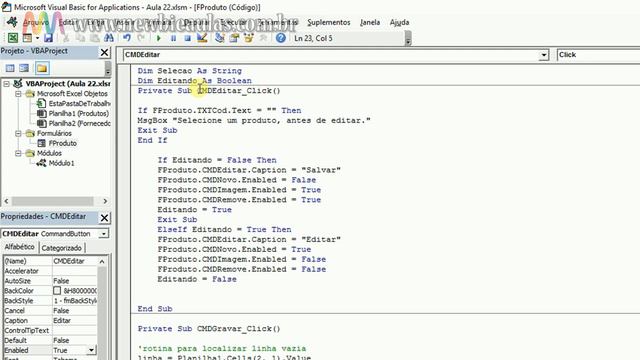Collapse the Formulários folder
The image size is (640, 360).
pyautogui.click(x=18, y=133)
